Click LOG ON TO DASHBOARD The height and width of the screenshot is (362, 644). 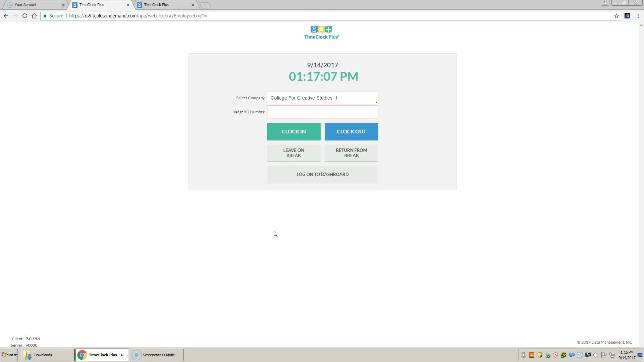pos(322,174)
